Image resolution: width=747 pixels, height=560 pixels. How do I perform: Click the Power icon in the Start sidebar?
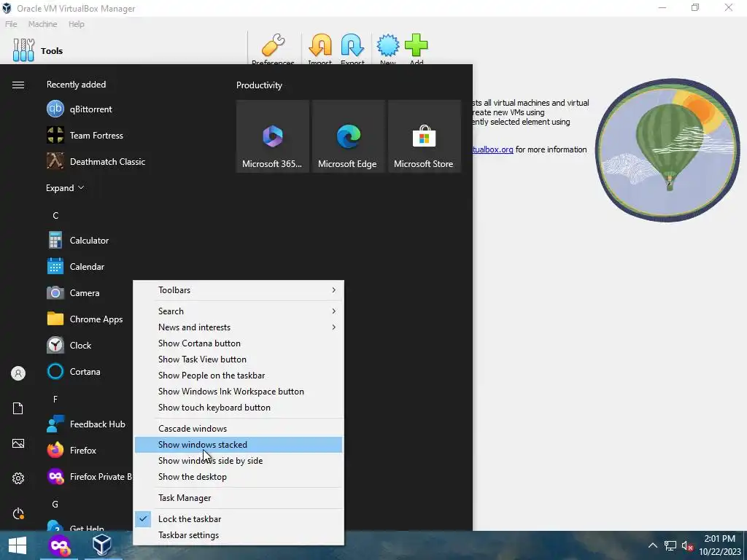click(x=18, y=513)
